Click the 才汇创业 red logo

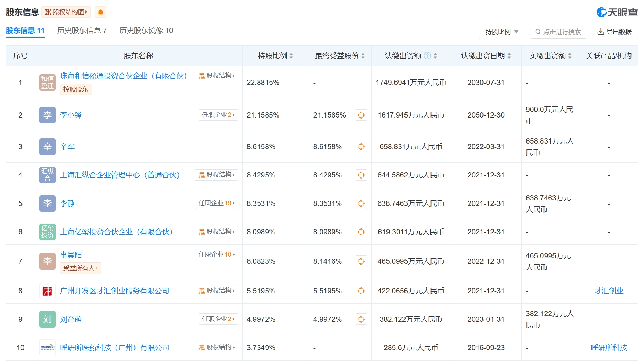tap(47, 291)
